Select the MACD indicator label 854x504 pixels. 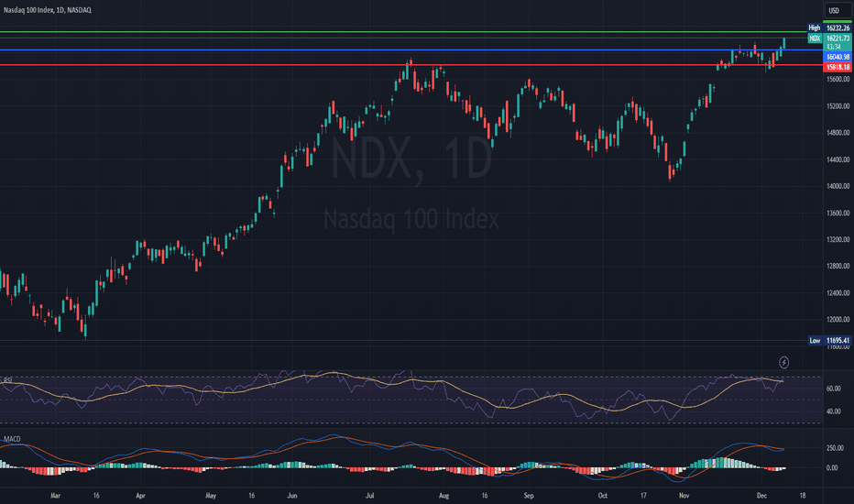pos(12,439)
